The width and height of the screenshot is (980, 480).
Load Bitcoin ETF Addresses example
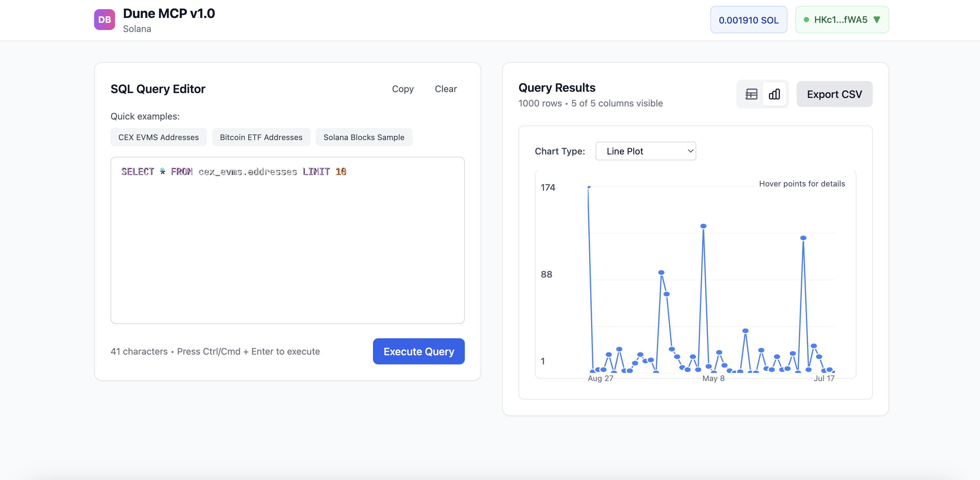pos(261,137)
